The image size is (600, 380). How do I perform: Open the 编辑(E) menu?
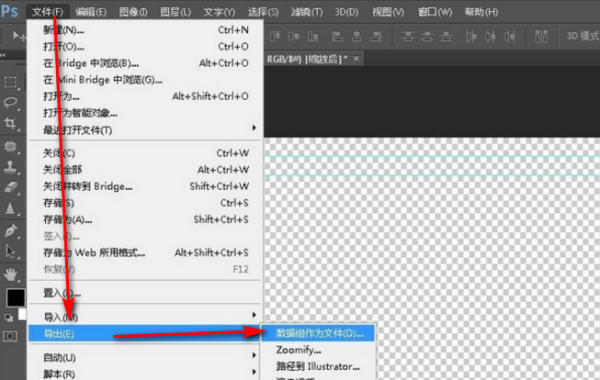(91, 12)
